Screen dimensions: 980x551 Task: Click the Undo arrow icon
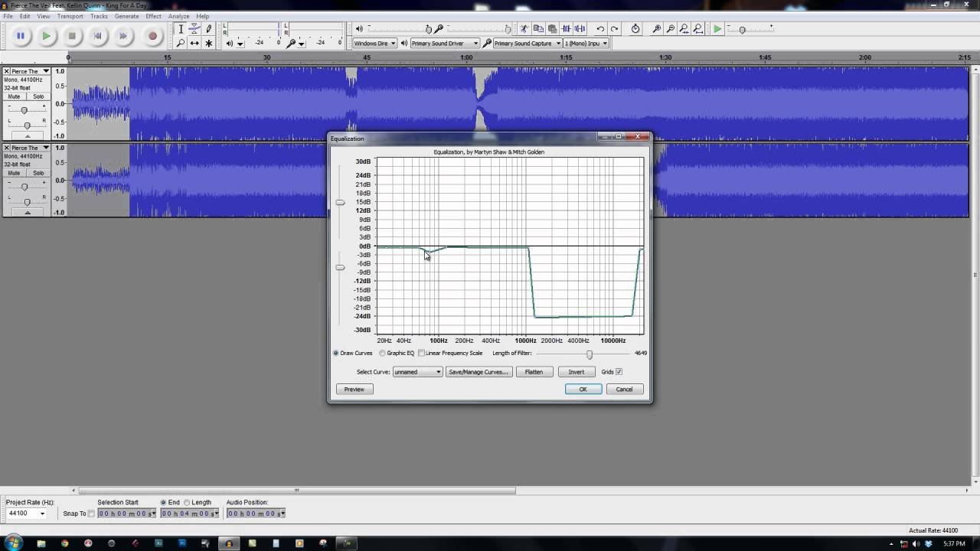[x=600, y=29]
